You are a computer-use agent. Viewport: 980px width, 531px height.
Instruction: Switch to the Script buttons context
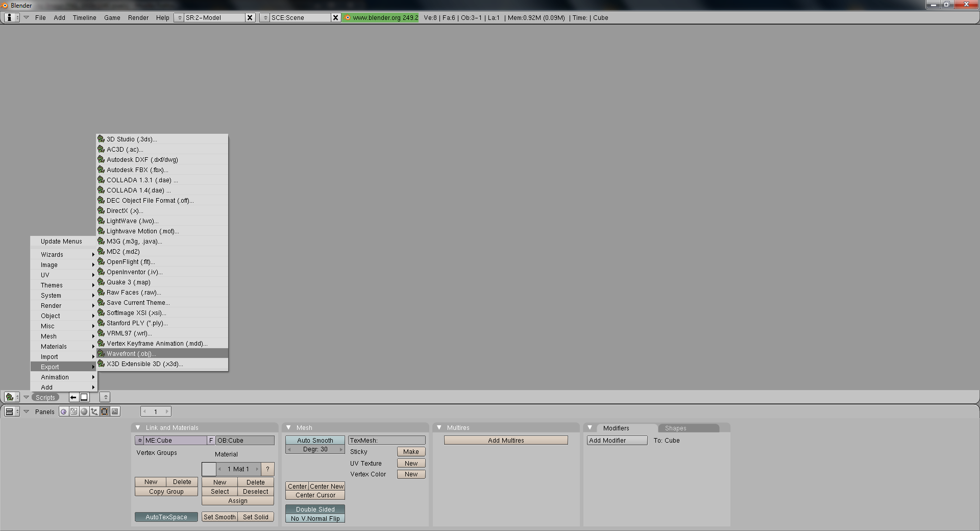tap(73, 412)
